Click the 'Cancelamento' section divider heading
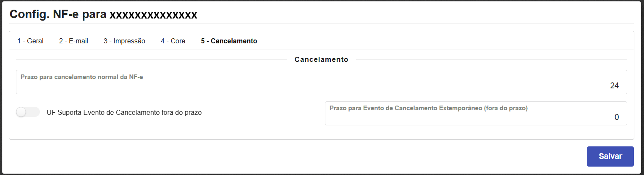 pos(321,60)
